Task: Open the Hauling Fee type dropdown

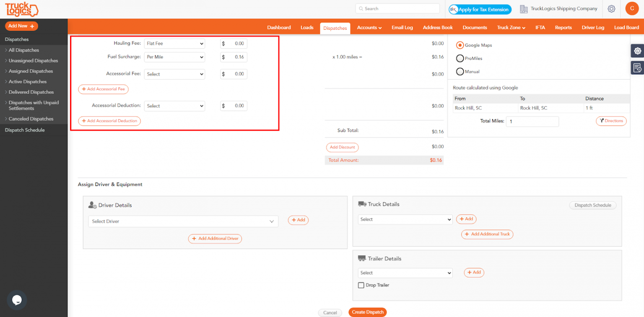Action: click(x=174, y=43)
